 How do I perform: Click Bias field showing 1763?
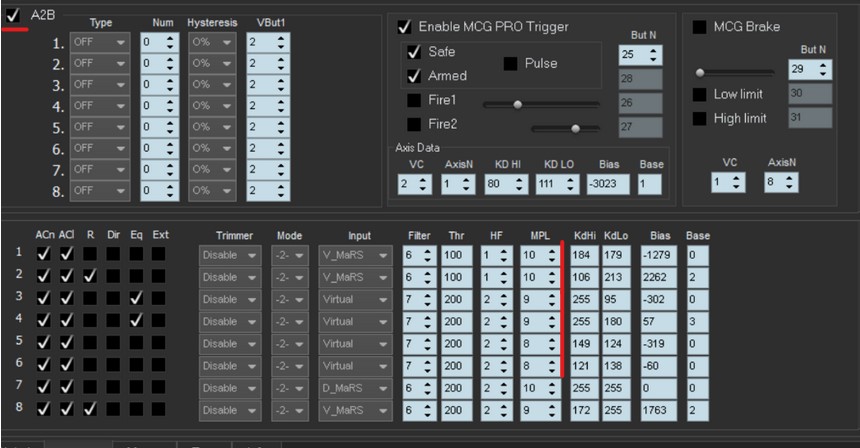(x=659, y=411)
